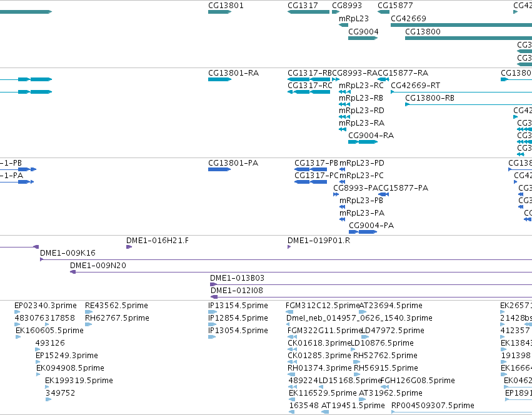Screen dimensions: 532x415
Task: Click EST FGM312C12.5prime
Action: coord(289,312)
